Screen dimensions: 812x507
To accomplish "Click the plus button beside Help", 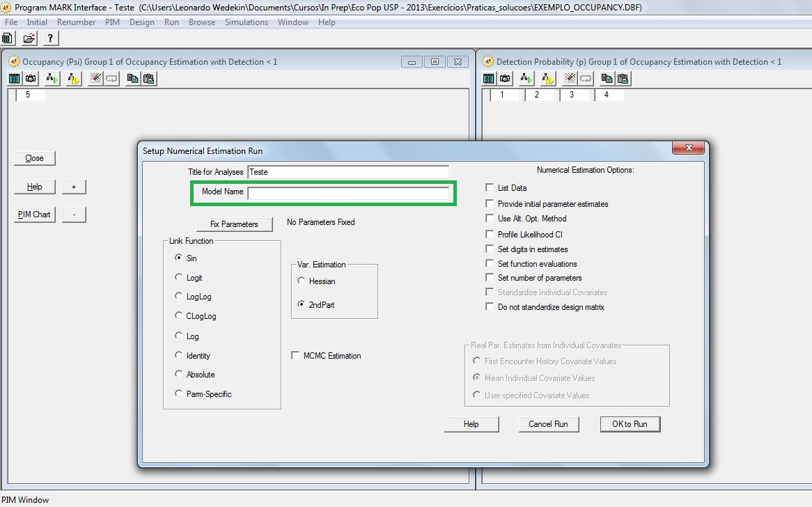I will point(74,187).
